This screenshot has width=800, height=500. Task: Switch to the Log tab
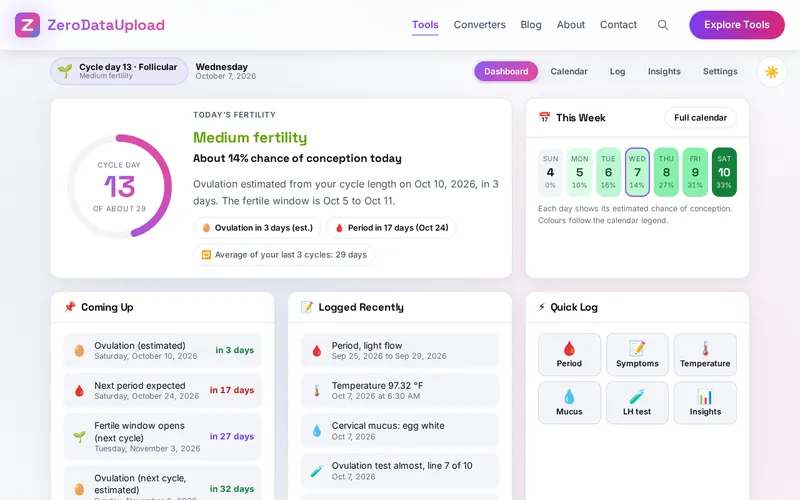[617, 71]
